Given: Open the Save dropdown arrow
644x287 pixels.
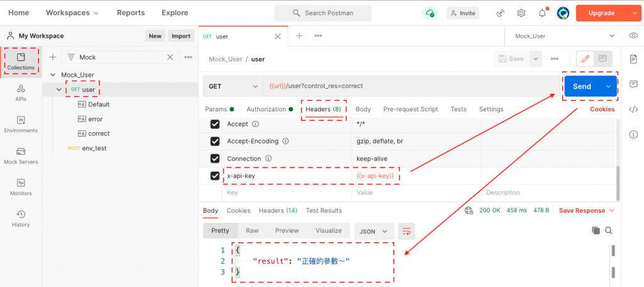Looking at the screenshot, I should [x=536, y=59].
